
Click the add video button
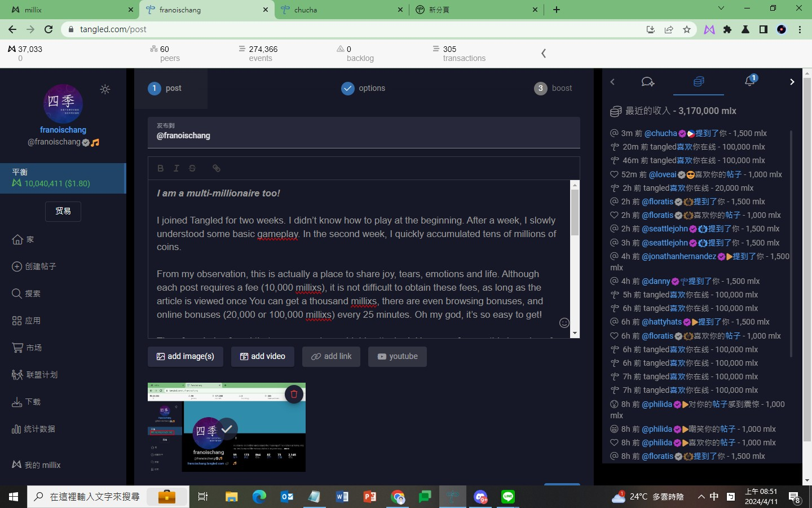pos(263,357)
